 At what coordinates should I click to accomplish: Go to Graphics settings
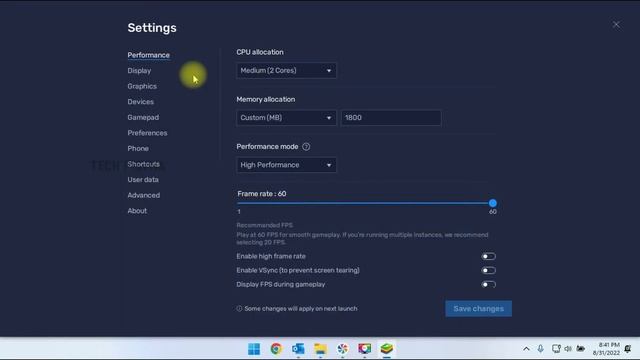[x=142, y=86]
